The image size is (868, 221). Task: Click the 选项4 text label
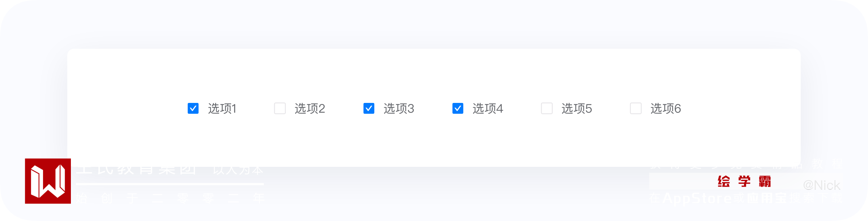click(488, 108)
